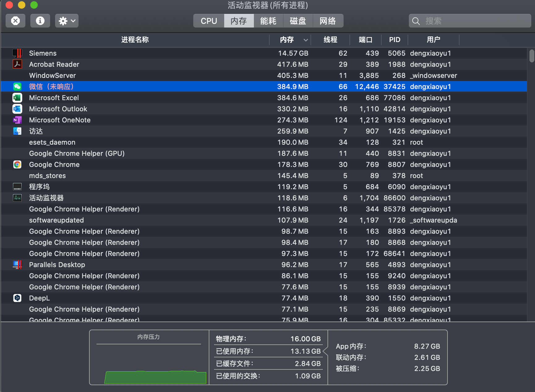Screen dimensions: 535x392
Task: Click the 物理内存 16.00 GB entry
Action: pos(268,339)
